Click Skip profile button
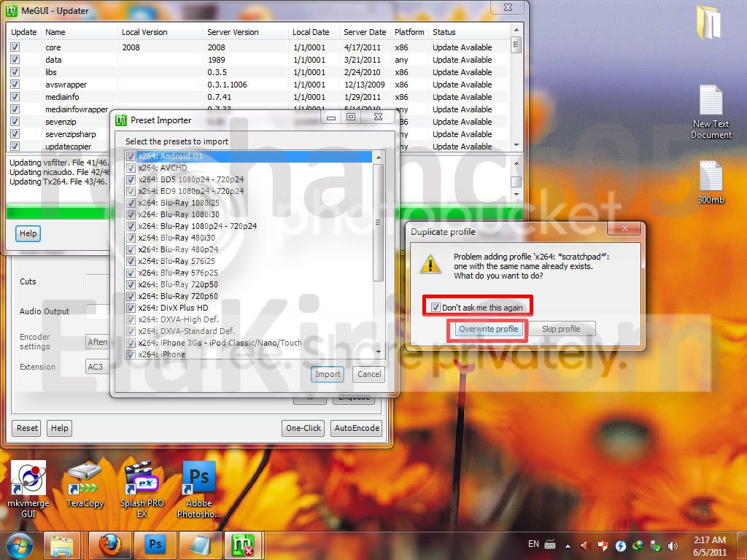The width and height of the screenshot is (747, 560). [561, 329]
